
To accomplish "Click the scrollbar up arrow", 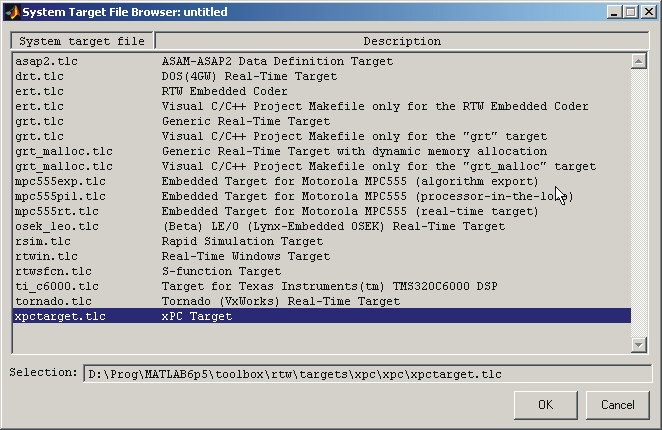I will pos(639,61).
